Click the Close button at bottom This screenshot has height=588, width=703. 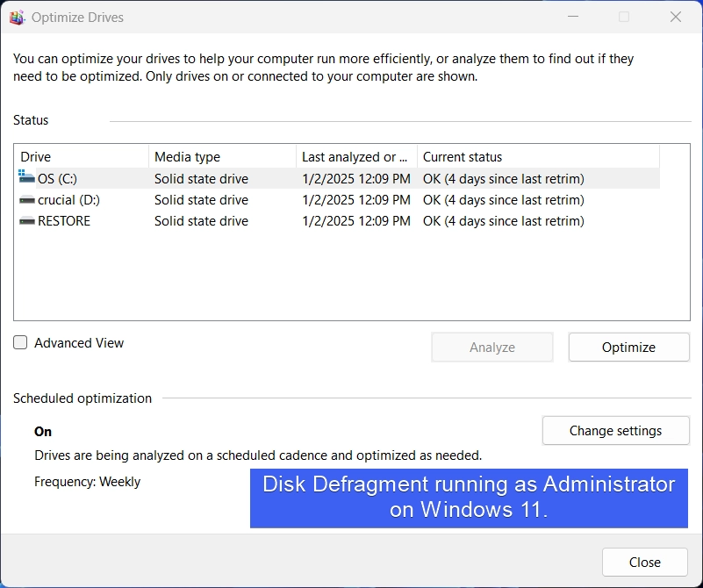(645, 562)
